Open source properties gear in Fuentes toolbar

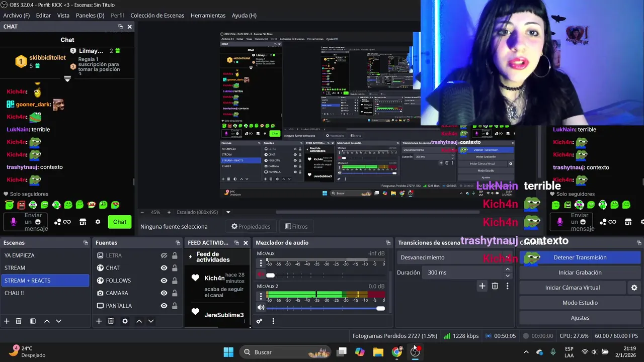(x=125, y=321)
